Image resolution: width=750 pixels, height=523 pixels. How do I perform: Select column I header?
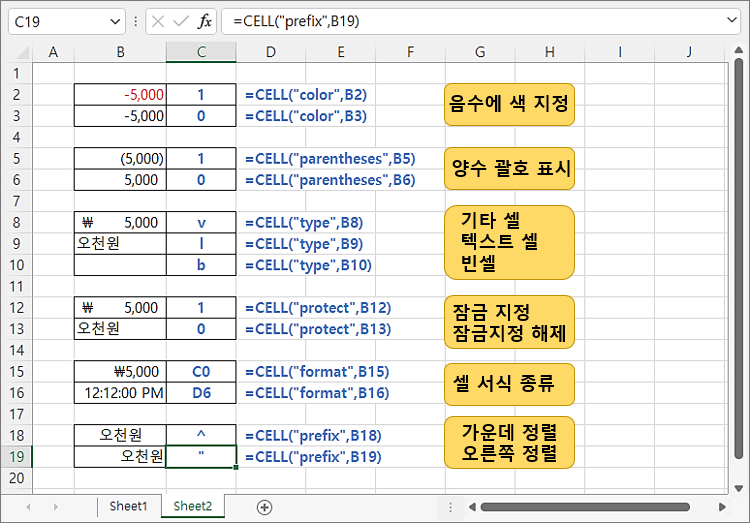tap(620, 52)
